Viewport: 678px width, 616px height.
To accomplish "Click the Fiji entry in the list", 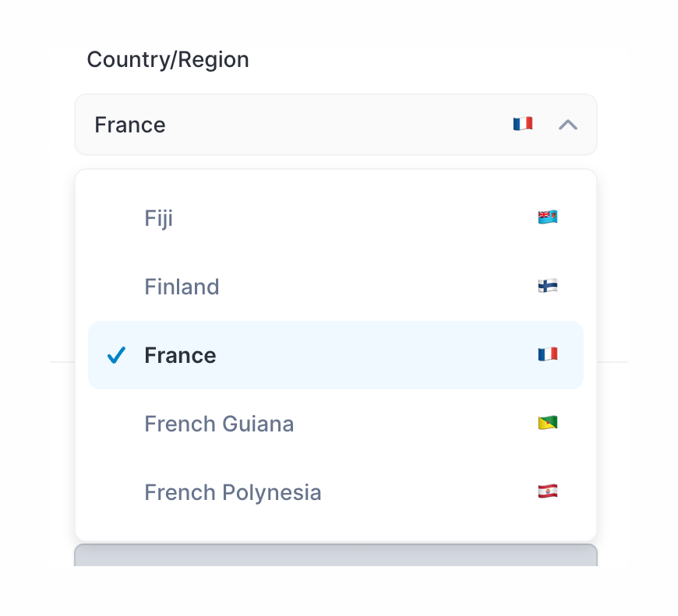I will pyautogui.click(x=158, y=218).
